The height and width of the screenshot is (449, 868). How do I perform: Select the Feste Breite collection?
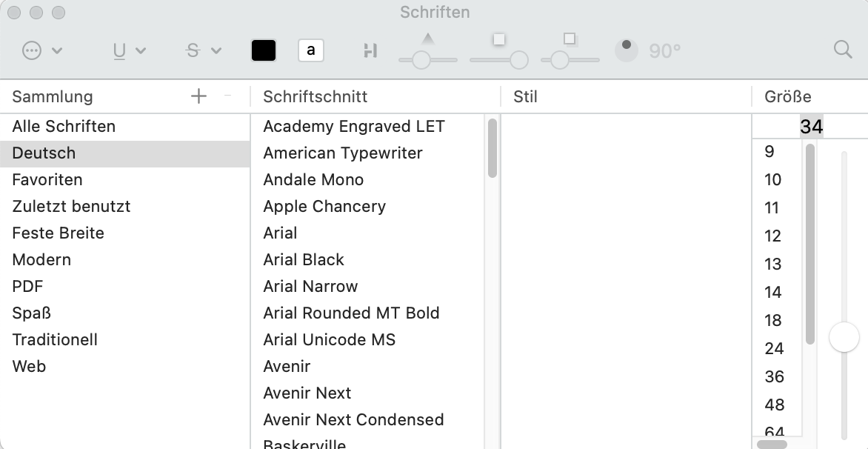pyautogui.click(x=58, y=233)
